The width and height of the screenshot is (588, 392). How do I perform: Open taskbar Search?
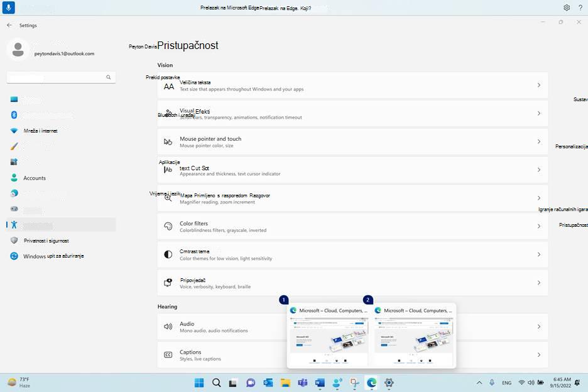point(216,383)
